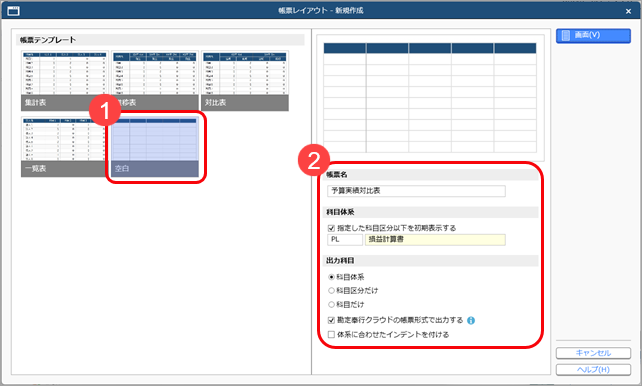642x386 pixels.
Task: Select the 推移表 template thumbnail
Action: 155,81
